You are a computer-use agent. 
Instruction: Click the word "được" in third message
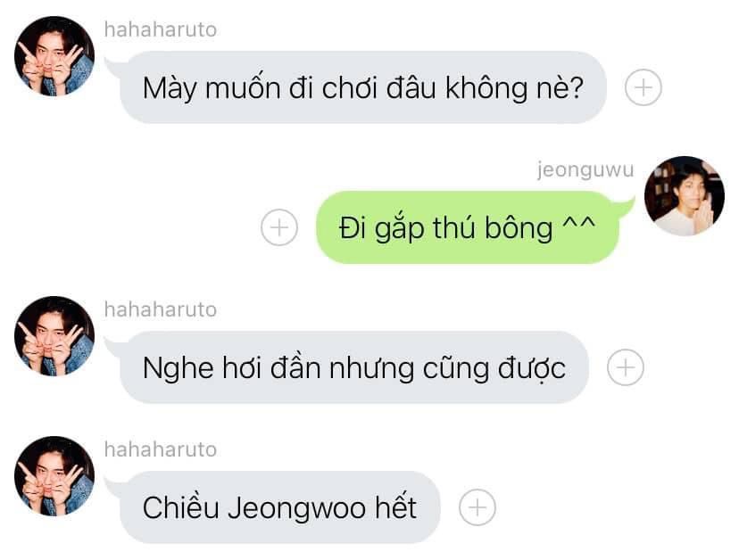click(532, 369)
